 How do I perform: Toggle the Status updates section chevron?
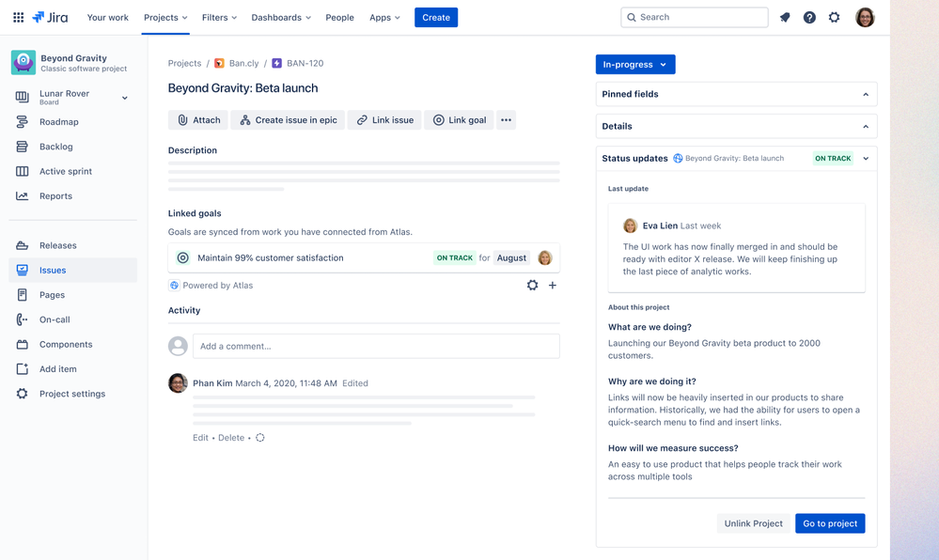click(x=866, y=158)
